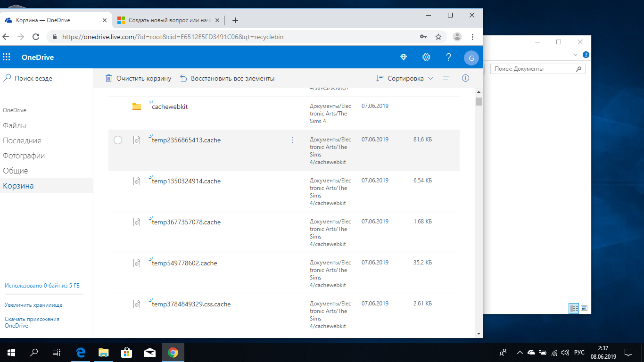Open Увеличить хранилище link
644x362 pixels.
[x=33, y=305]
